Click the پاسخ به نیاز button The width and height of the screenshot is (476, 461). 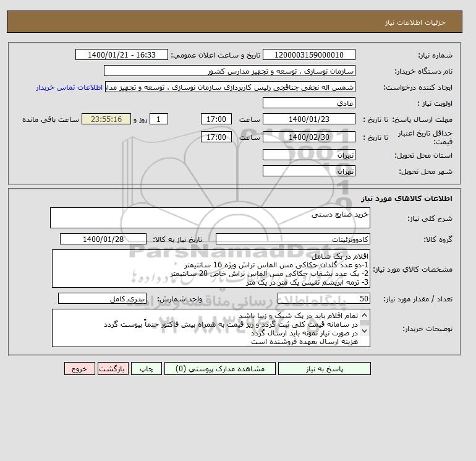click(x=324, y=368)
